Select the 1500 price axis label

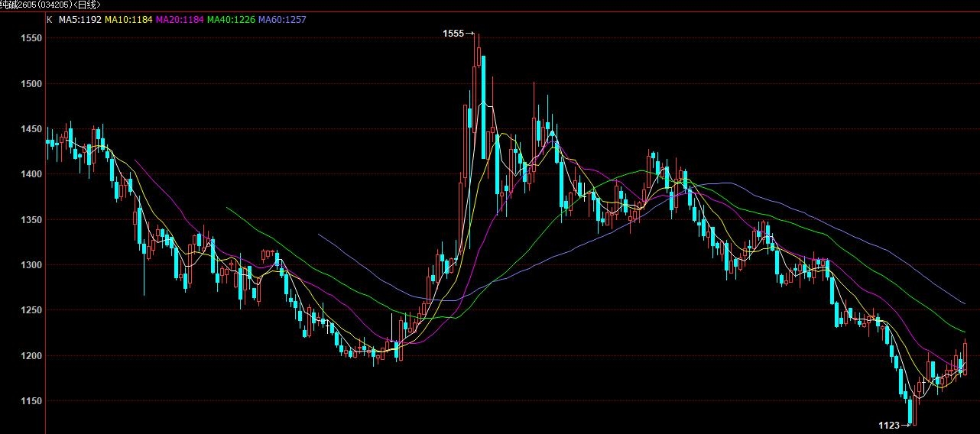32,83
